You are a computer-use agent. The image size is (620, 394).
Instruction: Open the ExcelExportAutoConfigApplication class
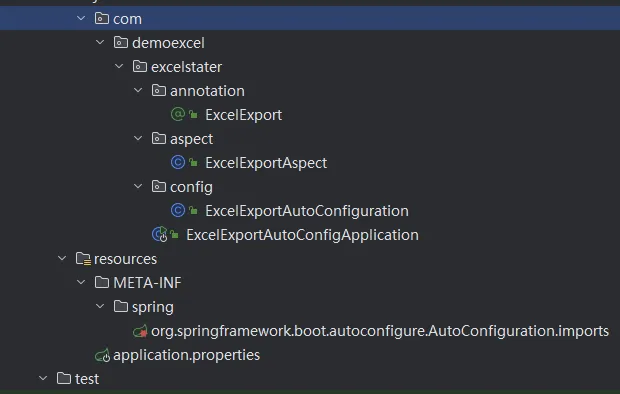coord(302,235)
